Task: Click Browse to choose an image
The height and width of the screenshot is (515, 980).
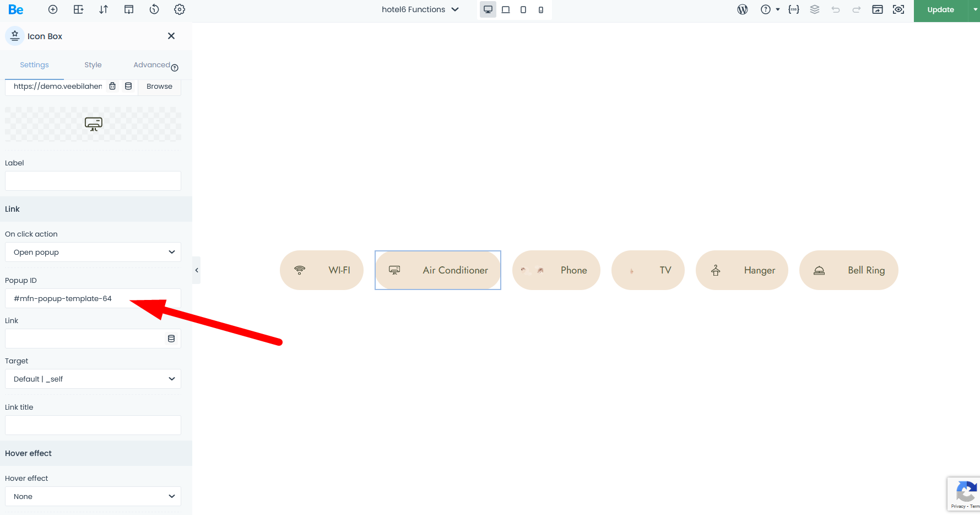Action: (x=159, y=86)
